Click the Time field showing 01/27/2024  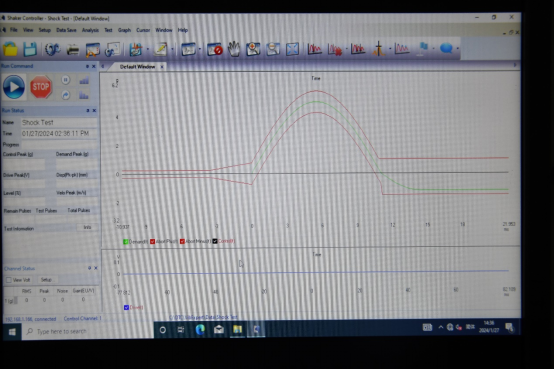click(x=59, y=134)
